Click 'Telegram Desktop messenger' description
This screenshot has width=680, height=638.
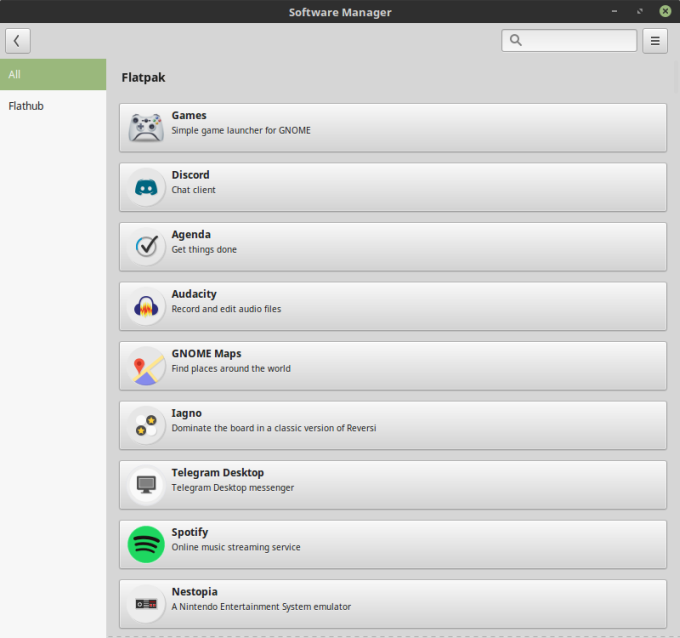233,487
